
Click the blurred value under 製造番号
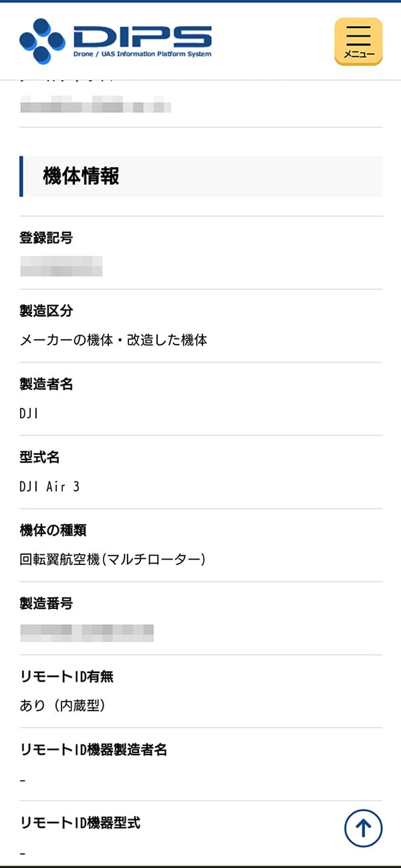coord(87,632)
